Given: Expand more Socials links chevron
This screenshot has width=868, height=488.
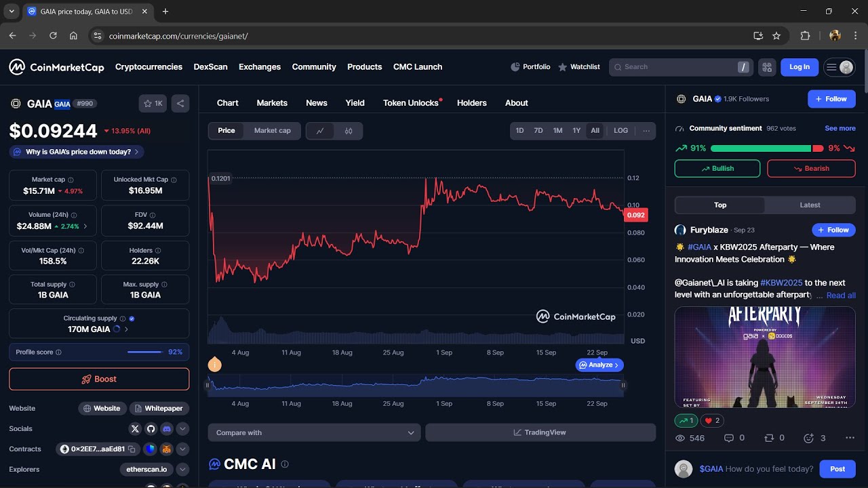Looking at the screenshot, I should [x=182, y=429].
